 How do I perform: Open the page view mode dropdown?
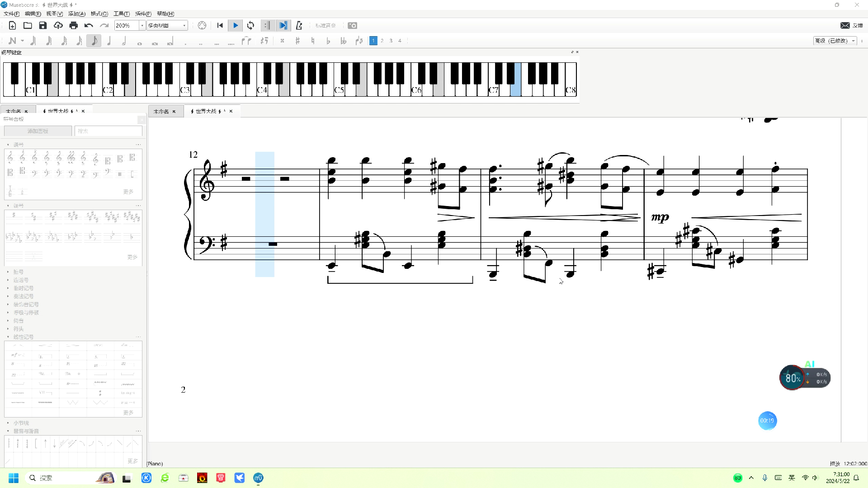(x=167, y=26)
